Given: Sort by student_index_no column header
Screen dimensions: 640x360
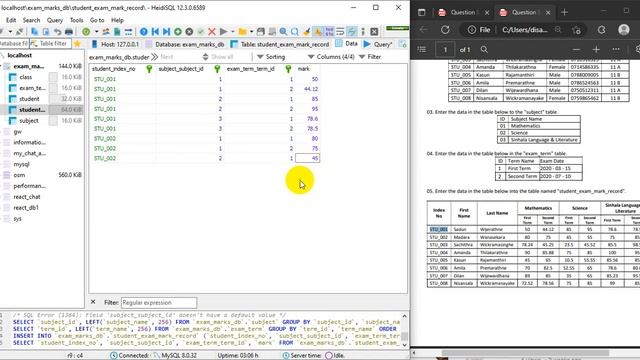Looking at the screenshot, I should click(113, 69).
